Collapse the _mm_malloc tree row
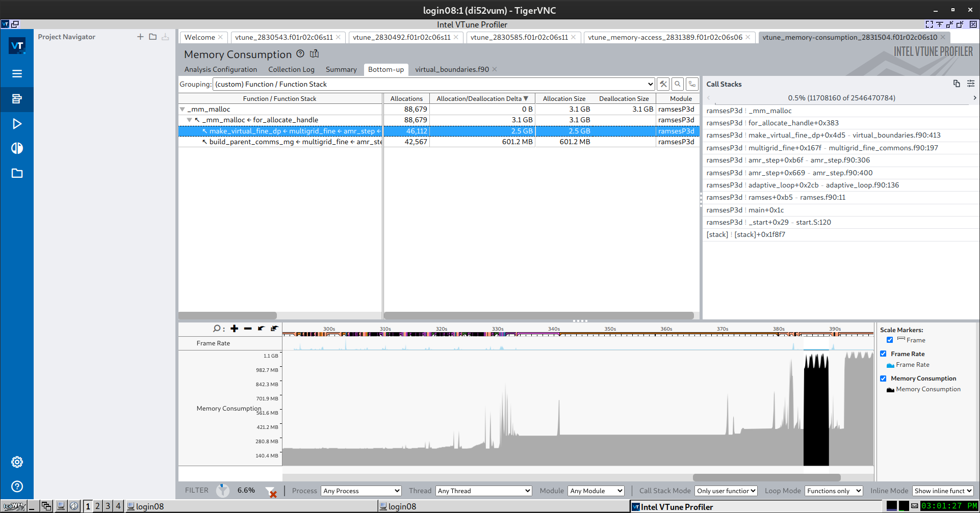The image size is (980, 513). pos(182,110)
